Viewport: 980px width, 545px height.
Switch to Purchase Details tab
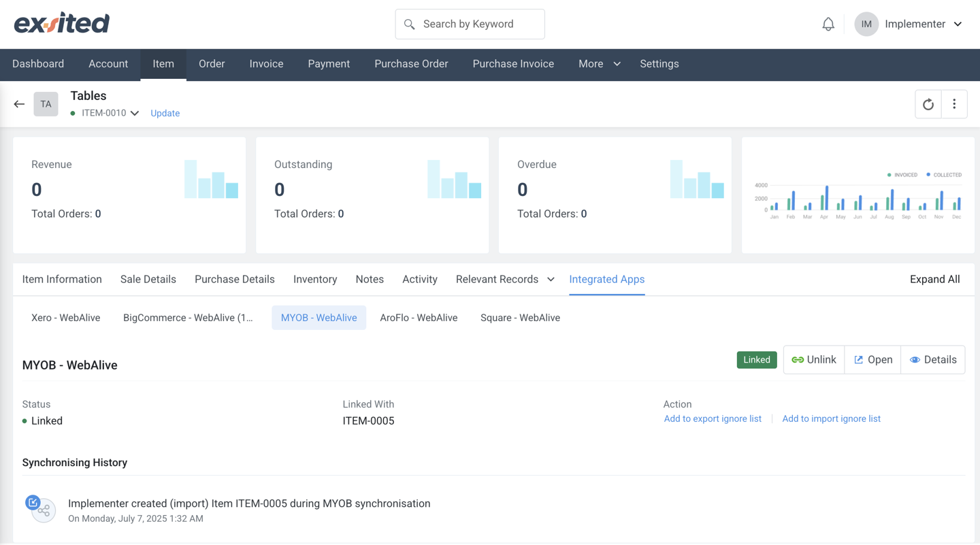pyautogui.click(x=235, y=280)
